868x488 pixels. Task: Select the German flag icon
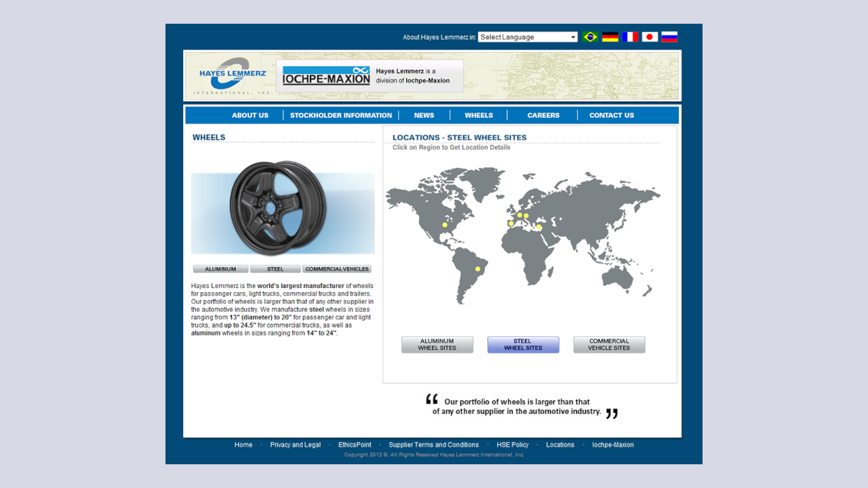(610, 37)
